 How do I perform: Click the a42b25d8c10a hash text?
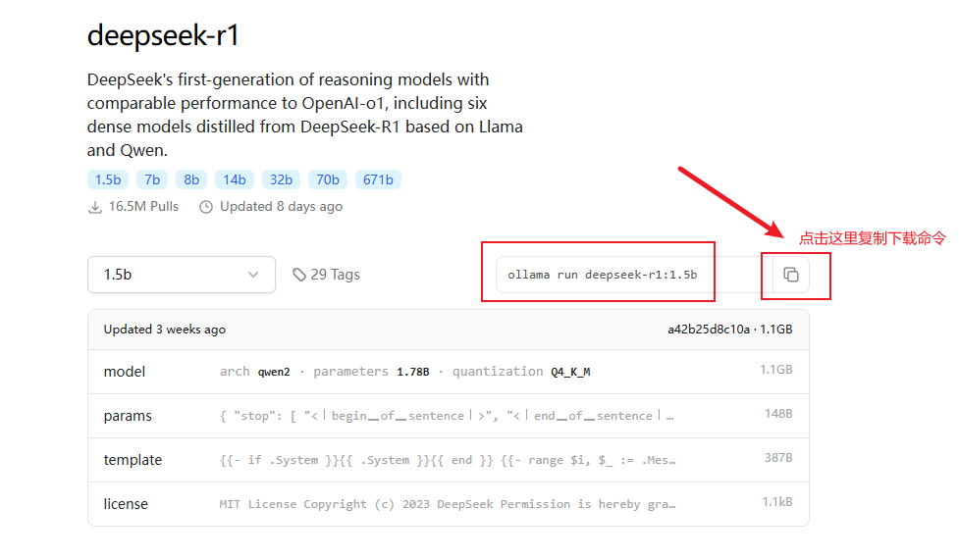click(x=708, y=330)
